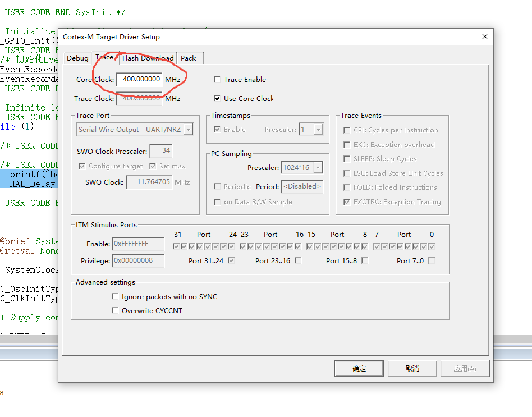Enable Overwrite CYCCNT option

pos(115,310)
